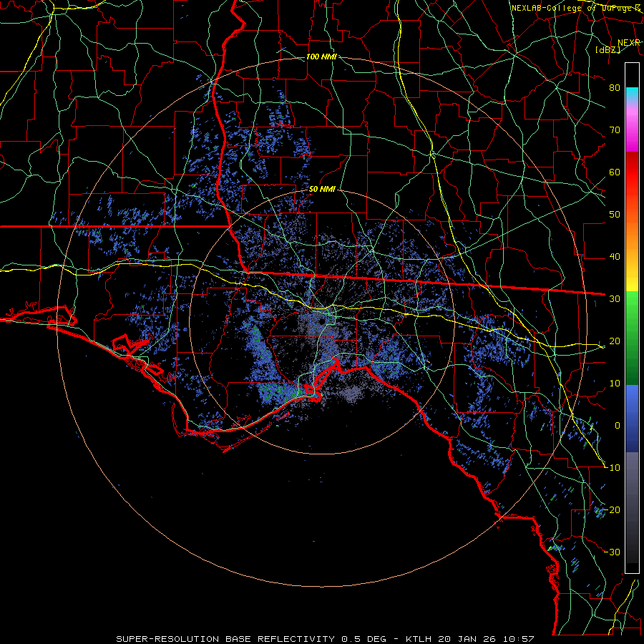Click the 80 value on the dBZ scale
The image size is (644, 644).
[615, 88]
